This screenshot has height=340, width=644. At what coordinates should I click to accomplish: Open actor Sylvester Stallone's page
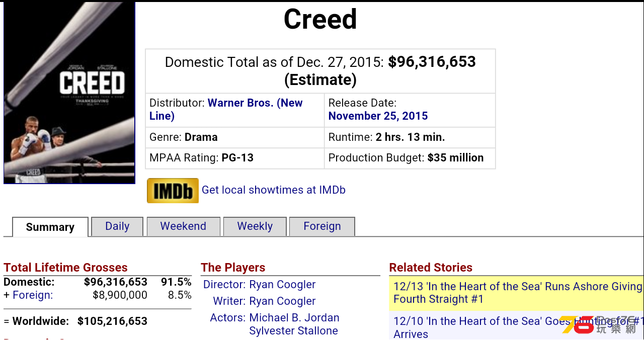pyautogui.click(x=293, y=331)
